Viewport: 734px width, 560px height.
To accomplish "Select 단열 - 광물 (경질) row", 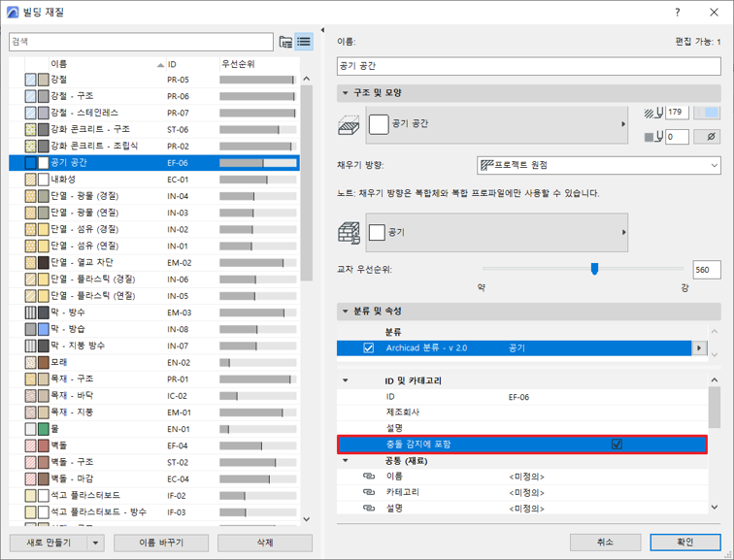I will [x=154, y=196].
